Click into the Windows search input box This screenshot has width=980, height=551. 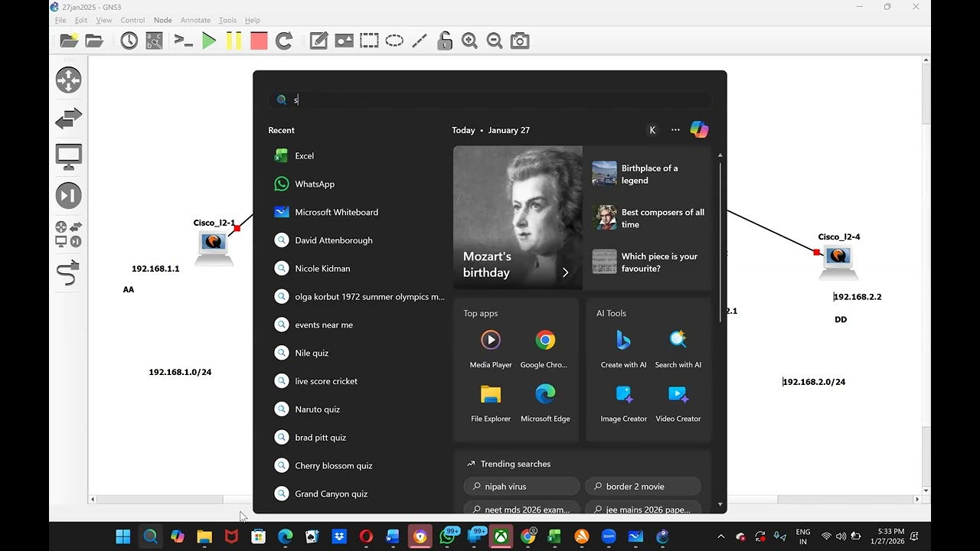(x=490, y=100)
